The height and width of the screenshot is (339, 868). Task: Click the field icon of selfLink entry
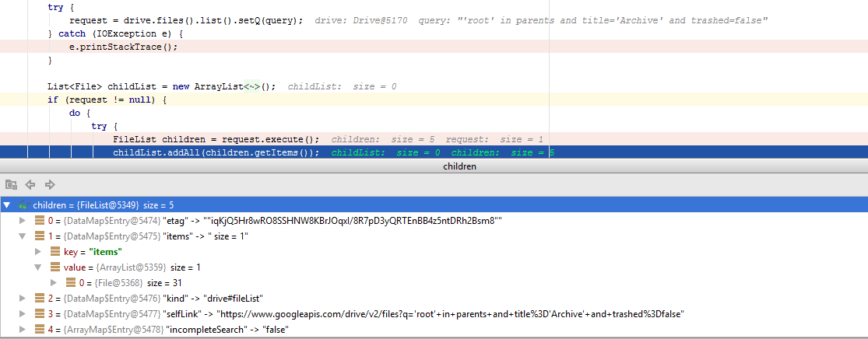tap(39, 314)
